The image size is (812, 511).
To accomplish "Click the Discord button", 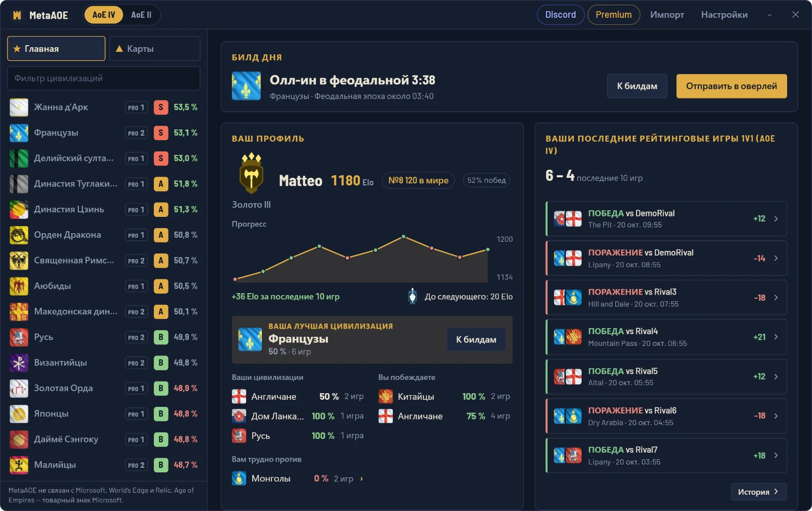I will [x=561, y=15].
